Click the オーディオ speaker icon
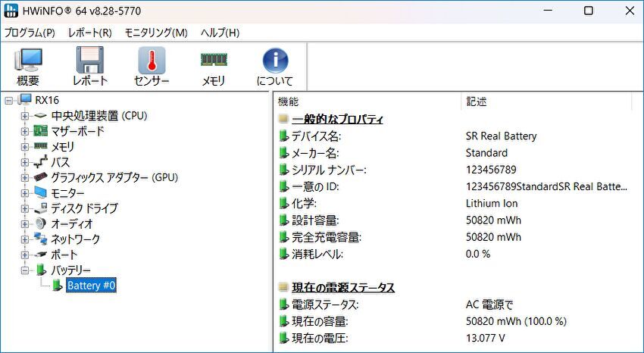Image resolution: width=644 pixels, height=353 pixels. (x=40, y=223)
